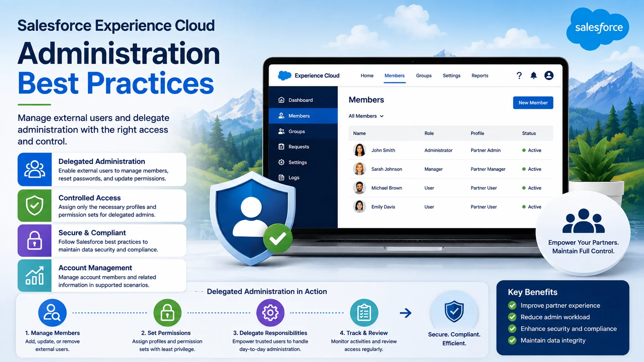Open the user profile avatar icon
The image size is (644, 362).
pos(549,75)
